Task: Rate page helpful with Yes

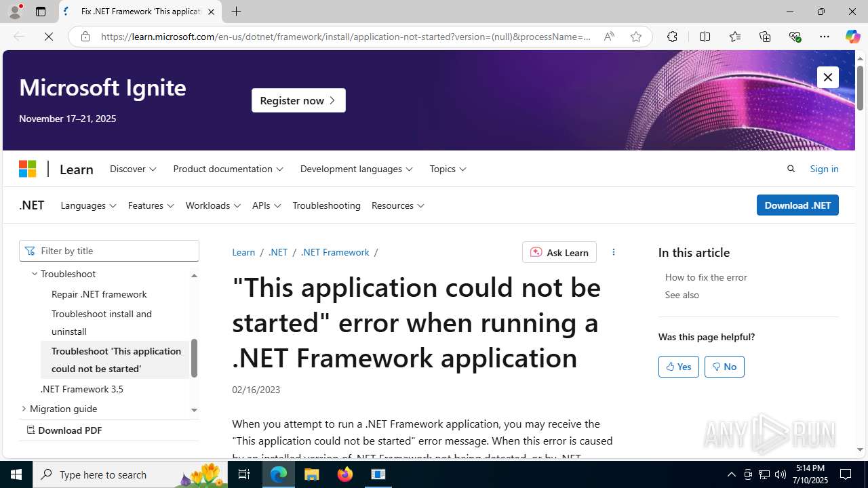Action: click(x=679, y=367)
